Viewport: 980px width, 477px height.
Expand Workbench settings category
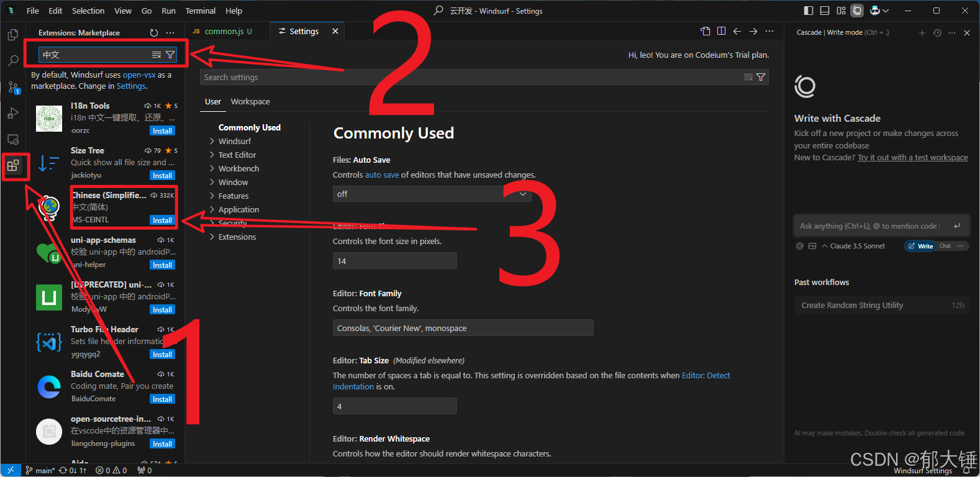pos(239,168)
